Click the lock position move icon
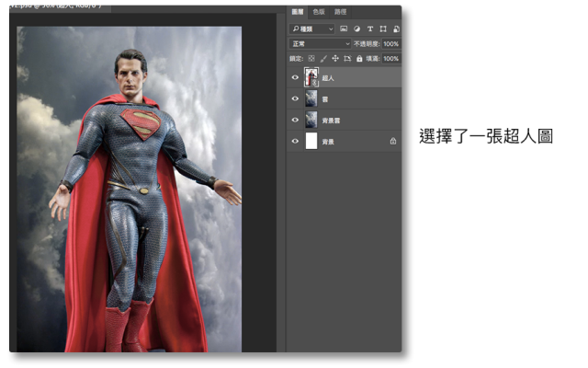Image resolution: width=588 pixels, height=368 pixels. (334, 59)
